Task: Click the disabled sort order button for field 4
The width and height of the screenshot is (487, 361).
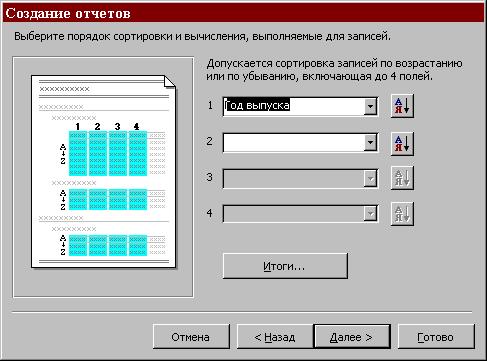Action: pos(402,214)
